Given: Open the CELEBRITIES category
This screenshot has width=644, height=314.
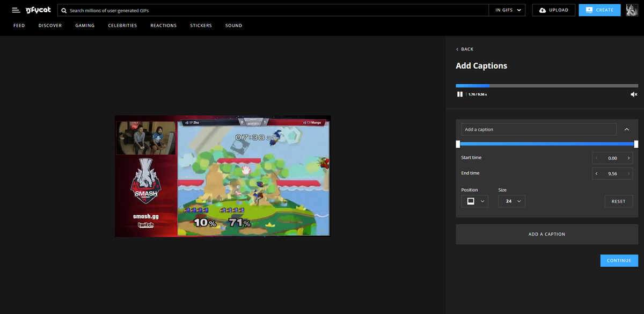Looking at the screenshot, I should (x=122, y=25).
